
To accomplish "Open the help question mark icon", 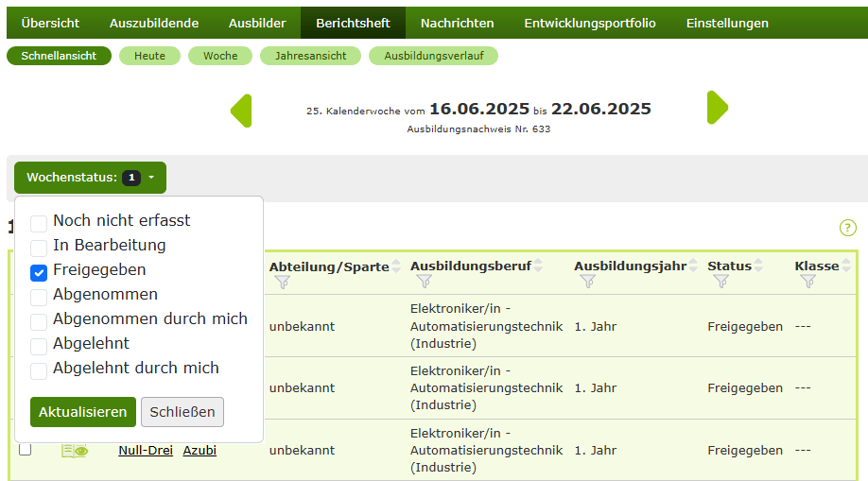I will tap(847, 228).
